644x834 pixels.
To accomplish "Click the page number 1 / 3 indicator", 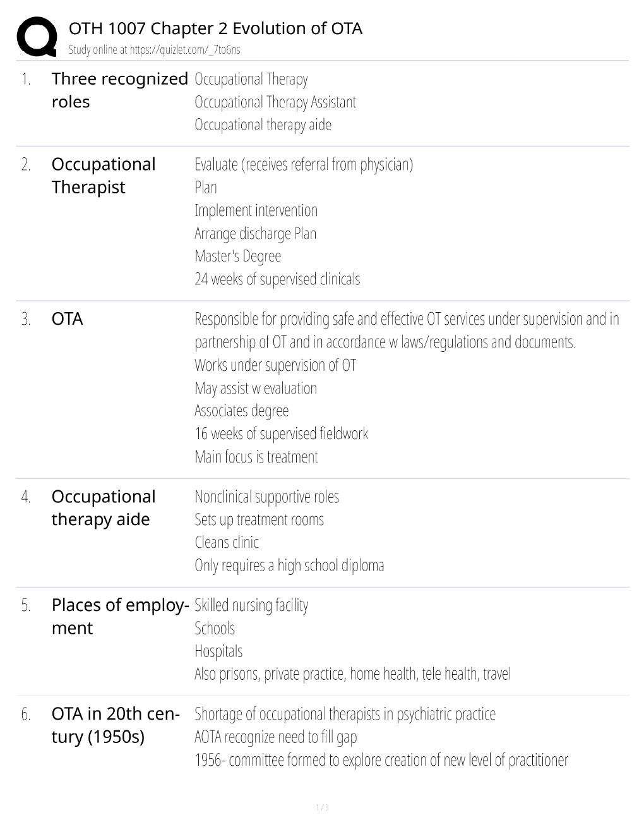I will (322, 807).
